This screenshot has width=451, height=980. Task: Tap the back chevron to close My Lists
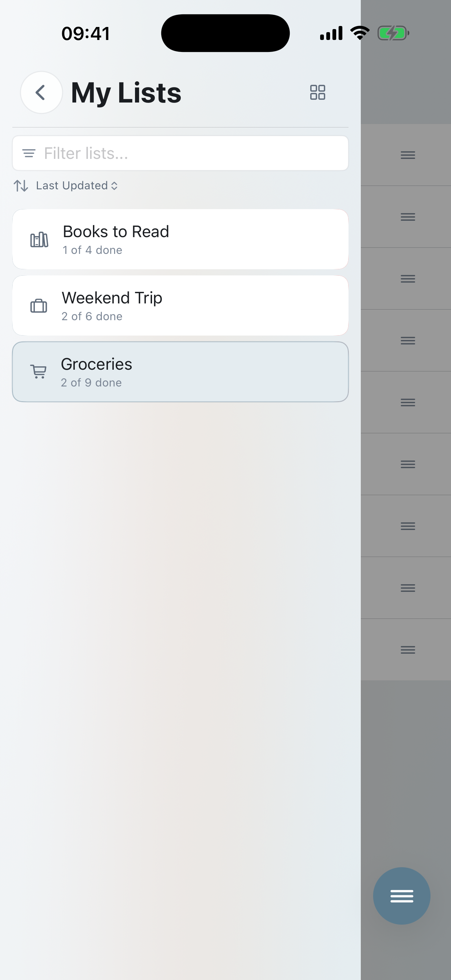coord(41,93)
